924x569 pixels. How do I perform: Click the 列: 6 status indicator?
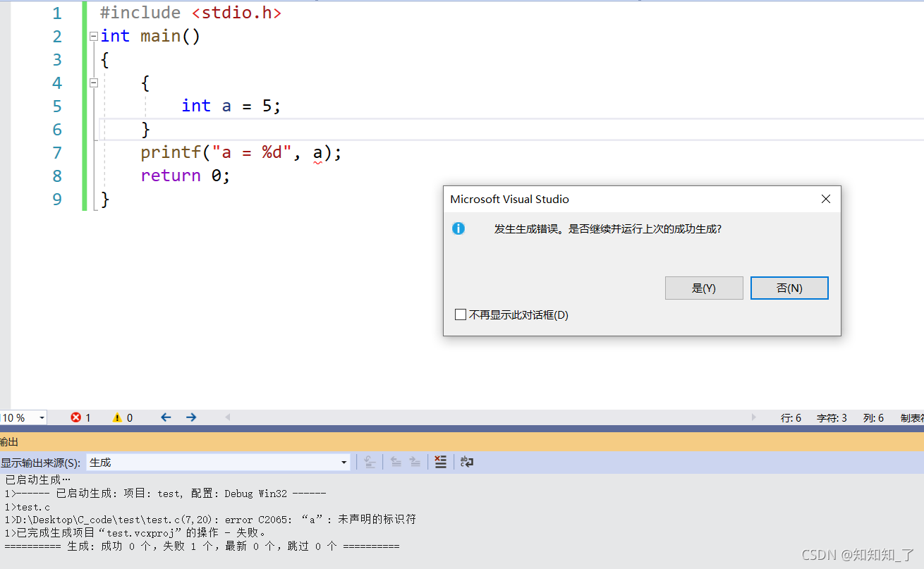tap(873, 417)
